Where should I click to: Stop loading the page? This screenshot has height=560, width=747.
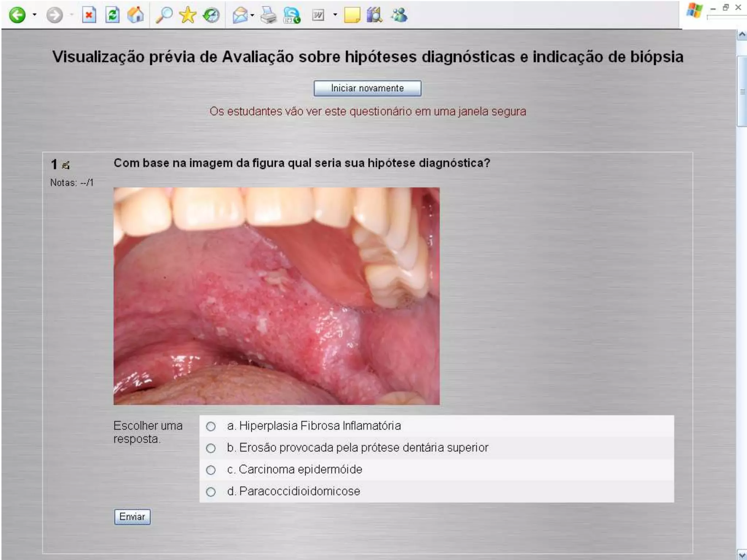pos(89,15)
